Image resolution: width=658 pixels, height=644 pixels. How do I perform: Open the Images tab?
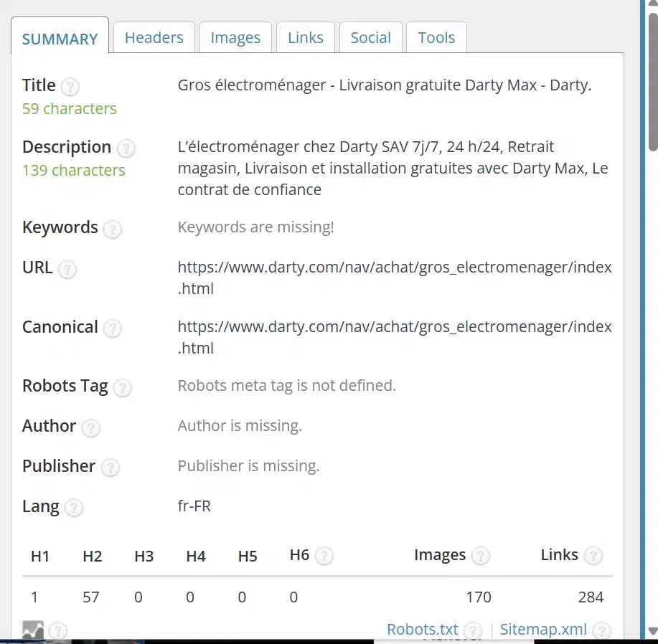(x=235, y=37)
